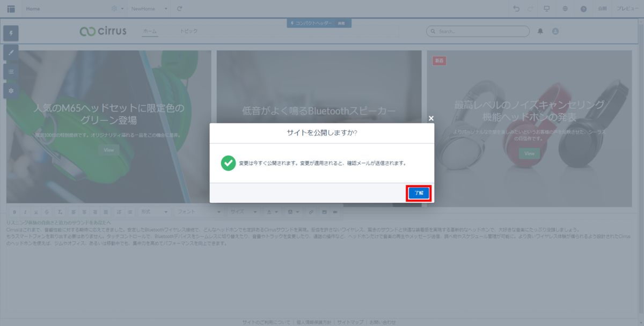This screenshot has width=644, height=326.
Task: Confirm publishing with the 了解 button
Action: point(419,194)
